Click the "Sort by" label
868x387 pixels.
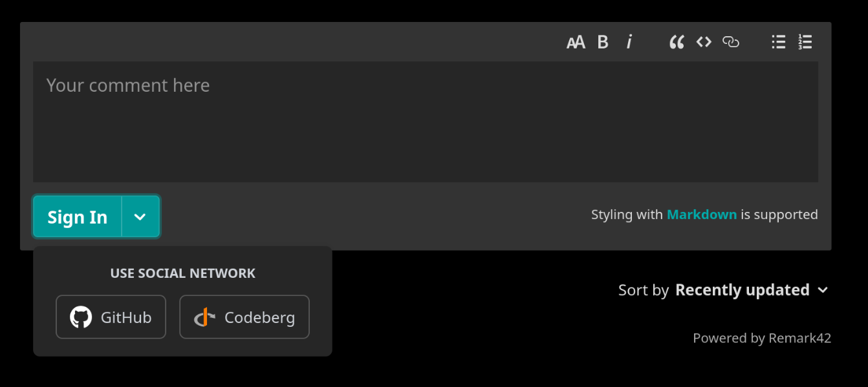point(644,290)
